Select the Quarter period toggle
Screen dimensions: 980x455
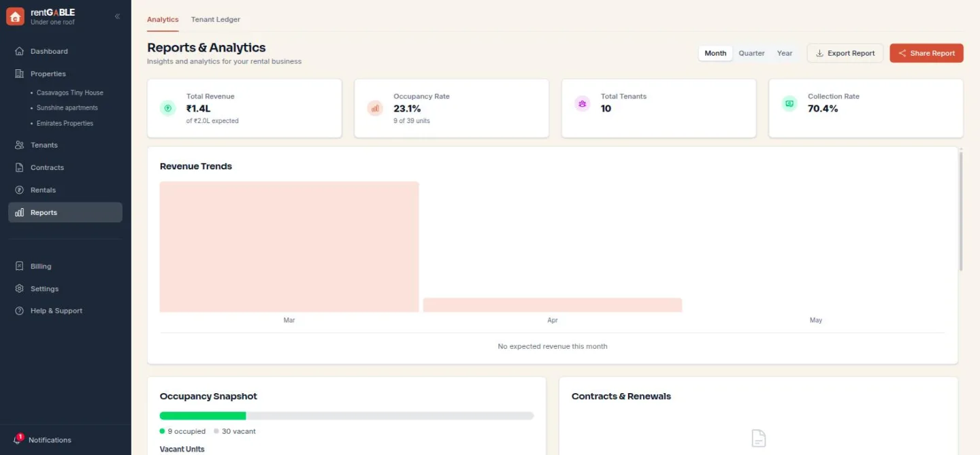(x=752, y=53)
